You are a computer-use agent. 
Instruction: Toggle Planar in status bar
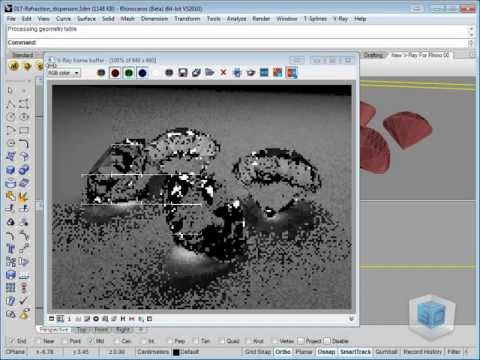pos(304,352)
